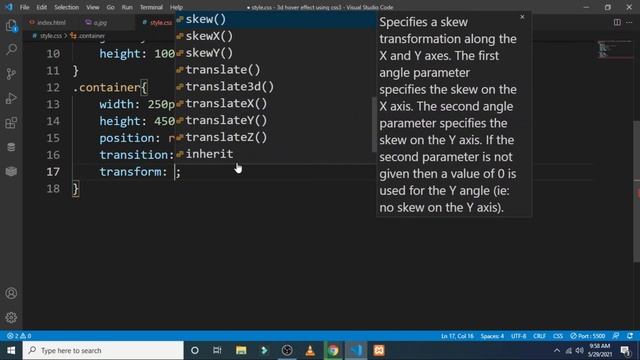The height and width of the screenshot is (360, 640).
Task: Open the View menu
Action: [93, 7]
